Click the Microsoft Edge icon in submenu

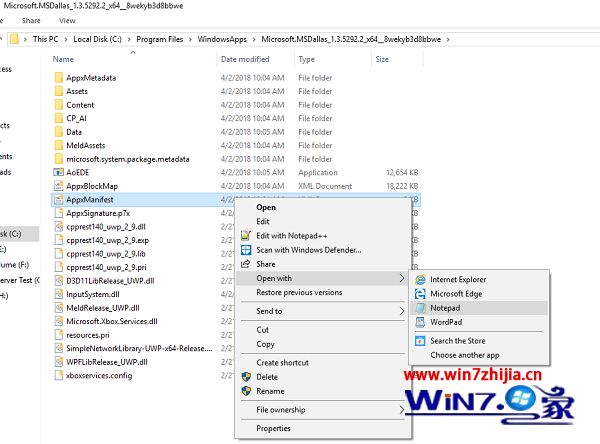[421, 294]
